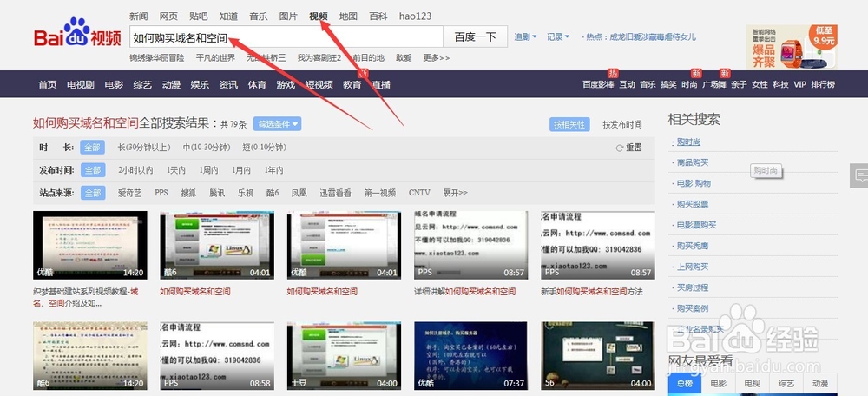The height and width of the screenshot is (396, 868).
Task: Open hao123 in the top tabs
Action: [415, 16]
